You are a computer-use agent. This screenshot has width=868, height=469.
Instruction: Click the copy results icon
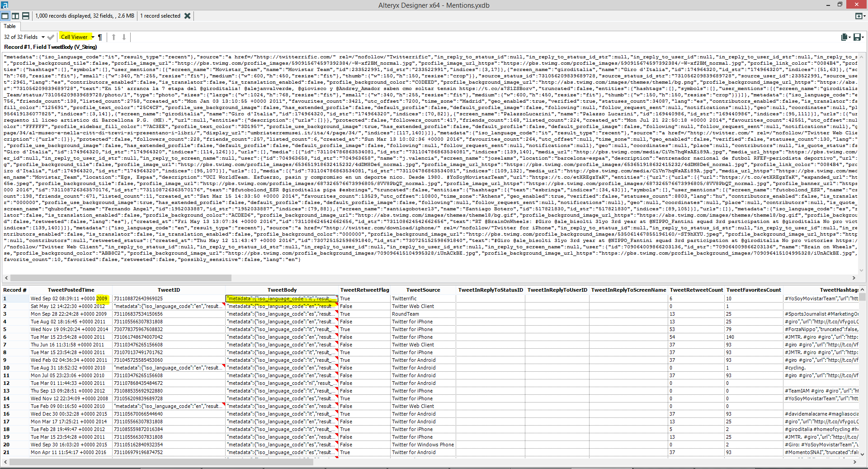click(x=844, y=37)
